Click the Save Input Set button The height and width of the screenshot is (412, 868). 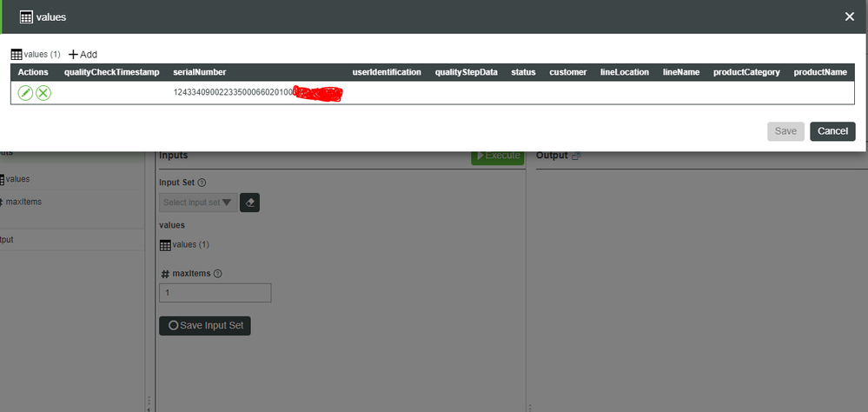[x=205, y=326]
